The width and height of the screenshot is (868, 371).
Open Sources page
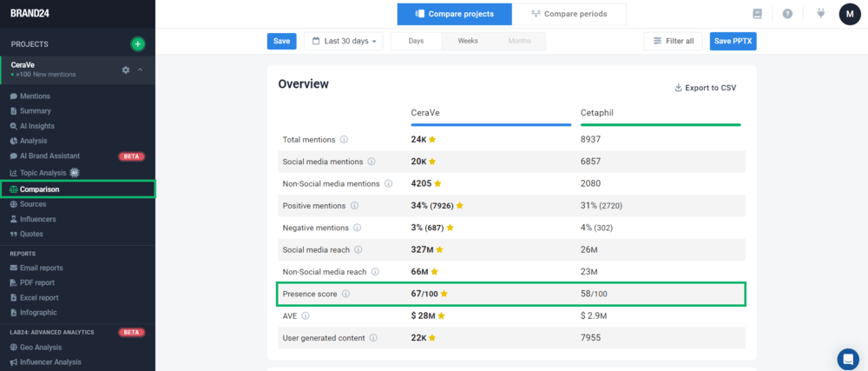(x=33, y=204)
